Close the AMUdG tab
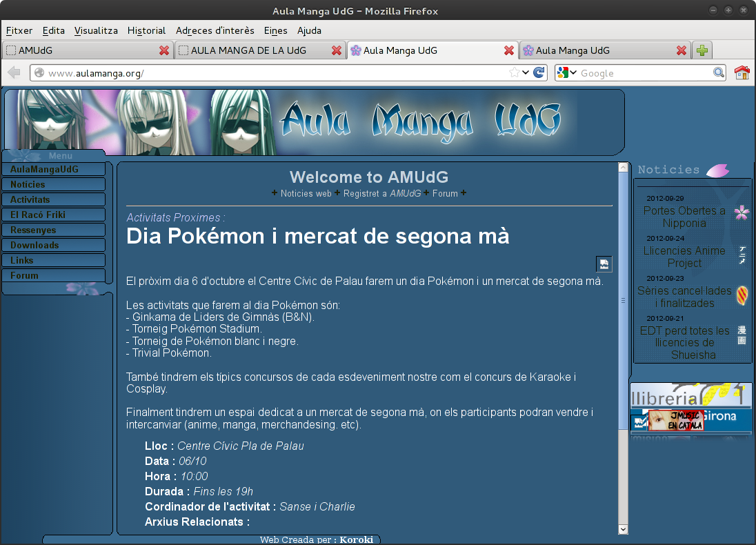 coord(164,50)
